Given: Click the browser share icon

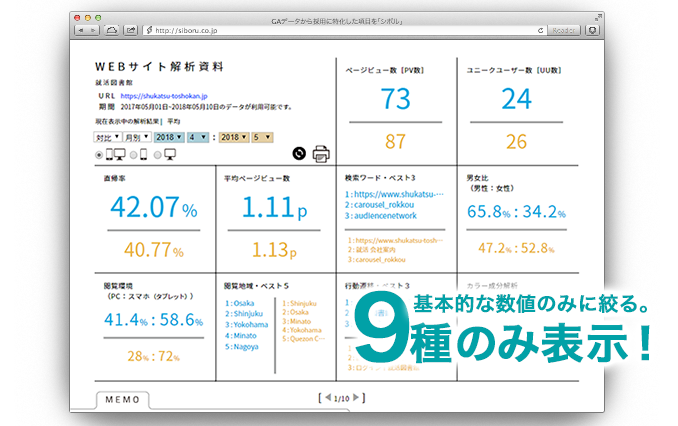Looking at the screenshot, I should [132, 31].
